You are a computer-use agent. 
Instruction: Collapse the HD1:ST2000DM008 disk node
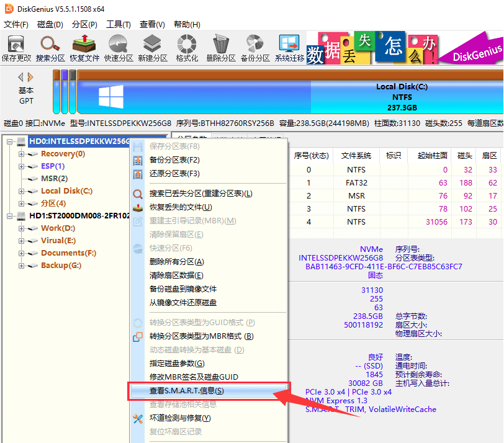[x=11, y=216]
